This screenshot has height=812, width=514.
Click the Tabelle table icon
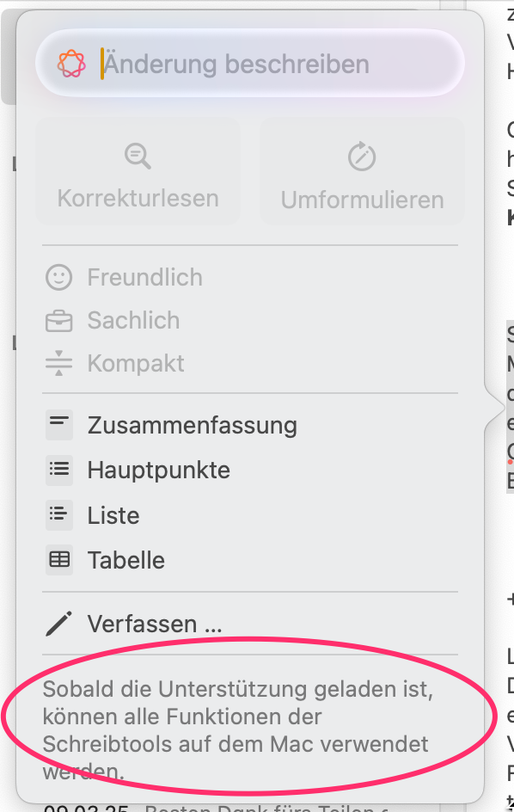click(59, 560)
